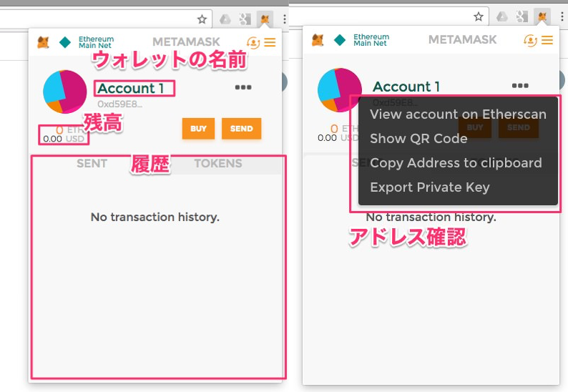The height and width of the screenshot is (392, 568).
Task: Click No transaction history text in right popup
Action: 431,217
